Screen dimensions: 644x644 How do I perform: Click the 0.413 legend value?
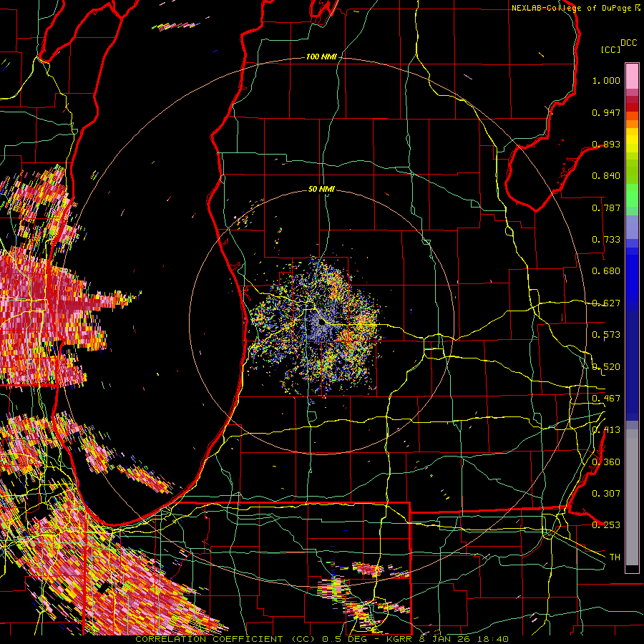click(606, 430)
